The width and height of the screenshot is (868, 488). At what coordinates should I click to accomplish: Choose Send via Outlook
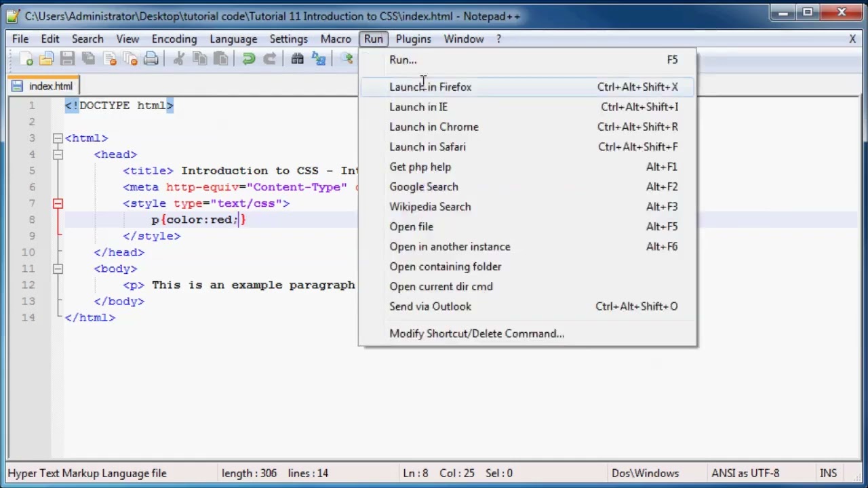pos(528,306)
